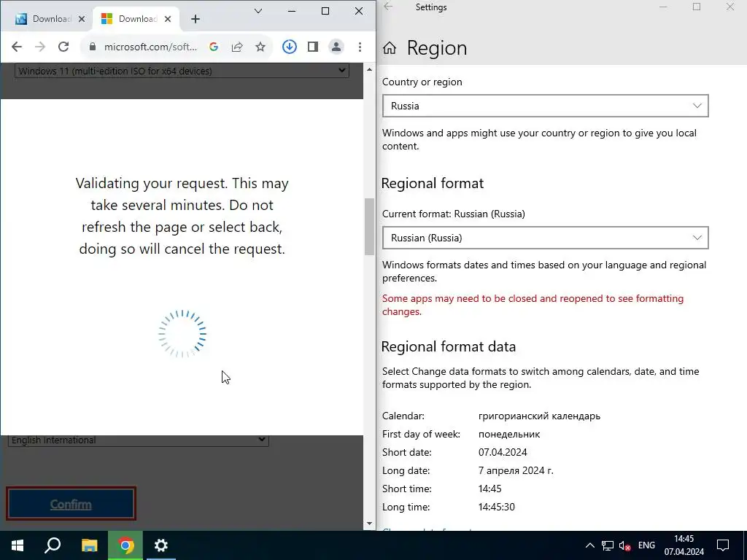This screenshot has height=560, width=747.
Task: Click Calendar value григорианский календарь
Action: pyautogui.click(x=539, y=416)
